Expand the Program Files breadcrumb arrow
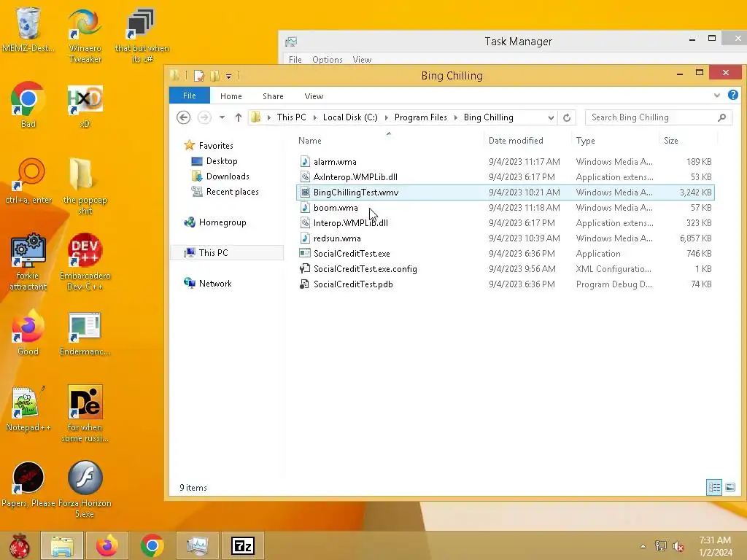Image resolution: width=747 pixels, height=560 pixels. click(455, 117)
